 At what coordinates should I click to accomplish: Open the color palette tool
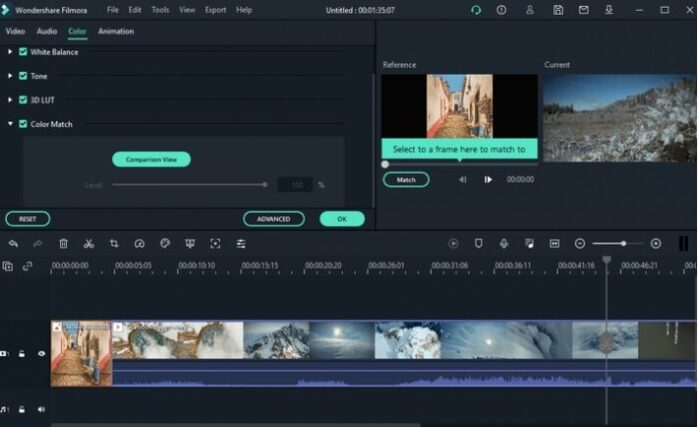click(165, 243)
